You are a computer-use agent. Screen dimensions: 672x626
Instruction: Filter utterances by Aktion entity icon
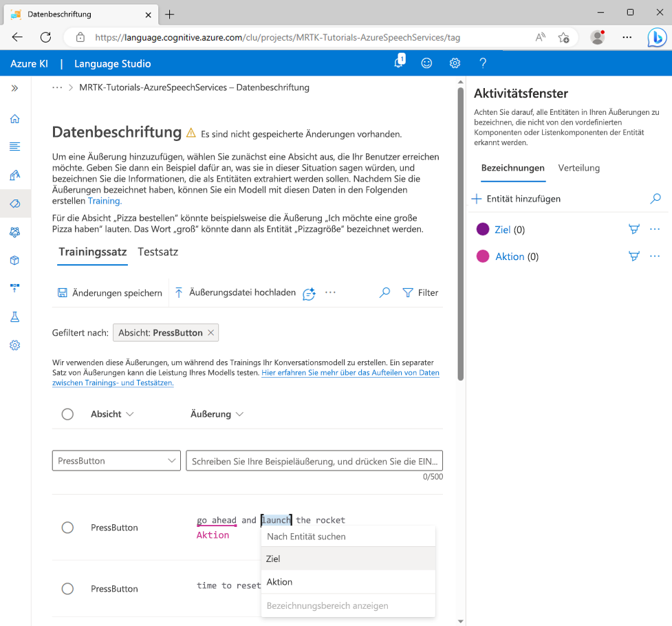(634, 257)
